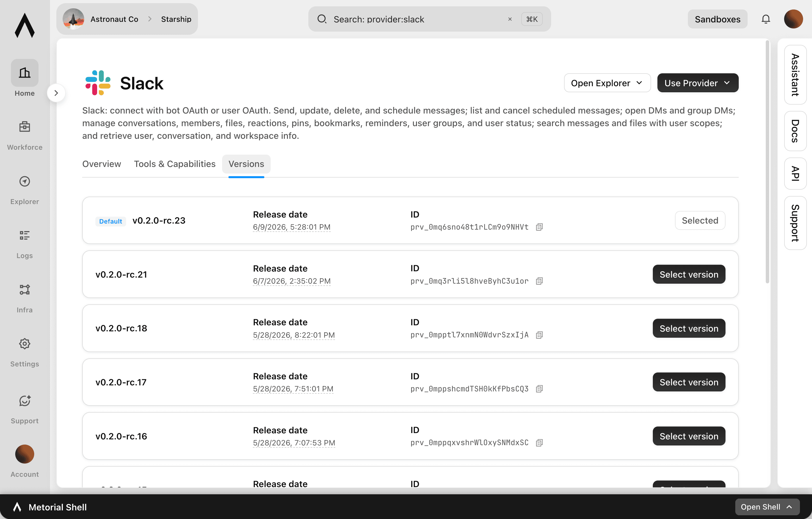Expand the Use Provider dropdown
The image size is (812, 519).
pos(697,83)
